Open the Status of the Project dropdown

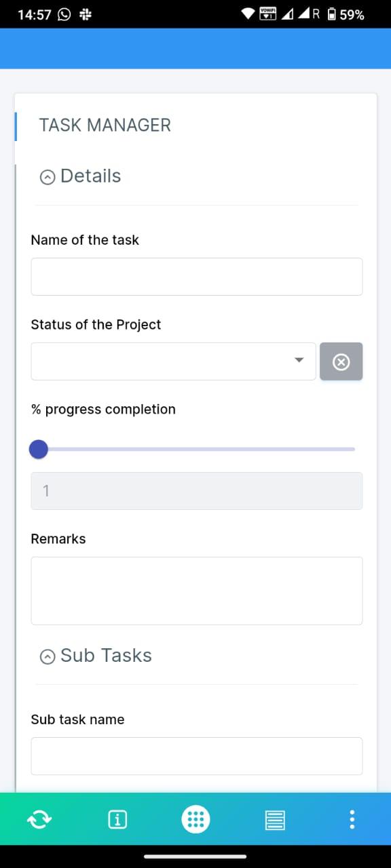[x=173, y=361]
